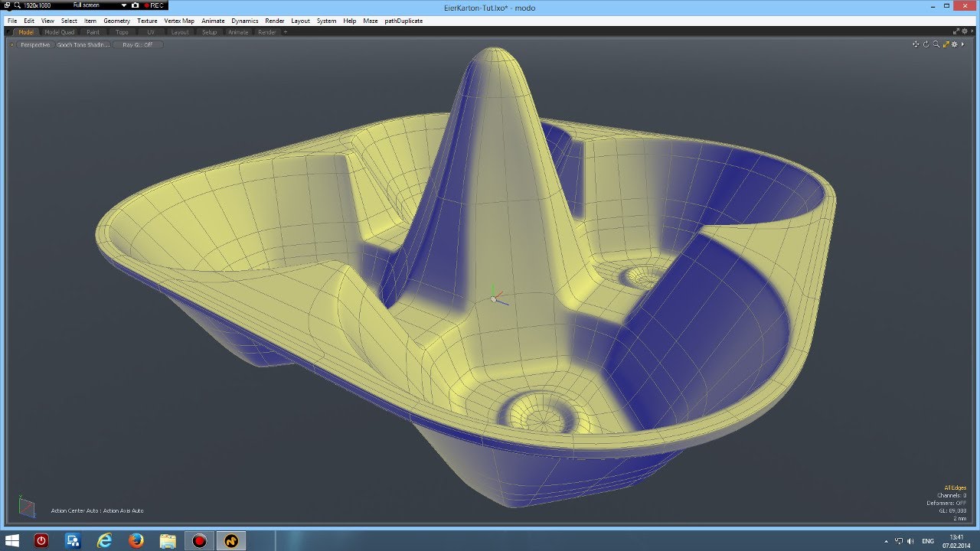The image size is (980, 551).
Task: Open the Vertex Map menu
Action: pyautogui.click(x=179, y=21)
